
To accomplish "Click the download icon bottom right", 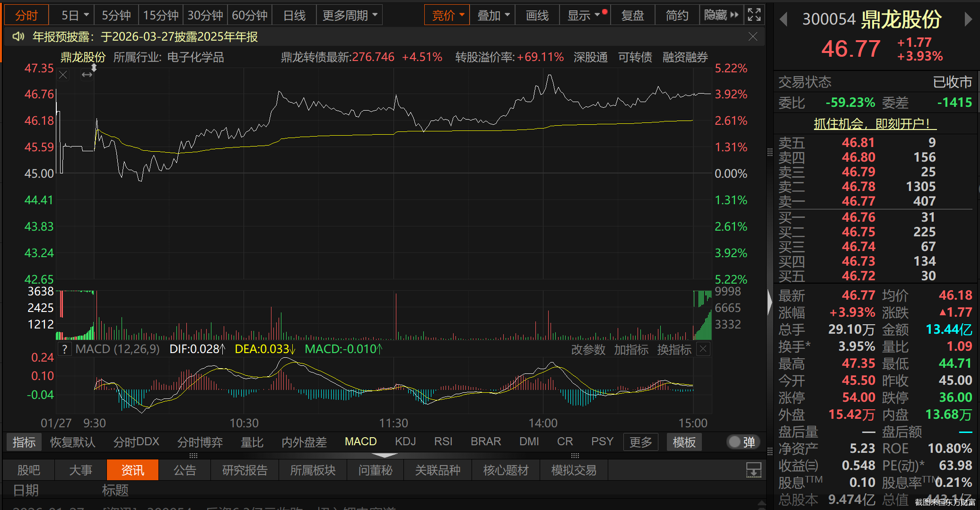I will point(753,470).
